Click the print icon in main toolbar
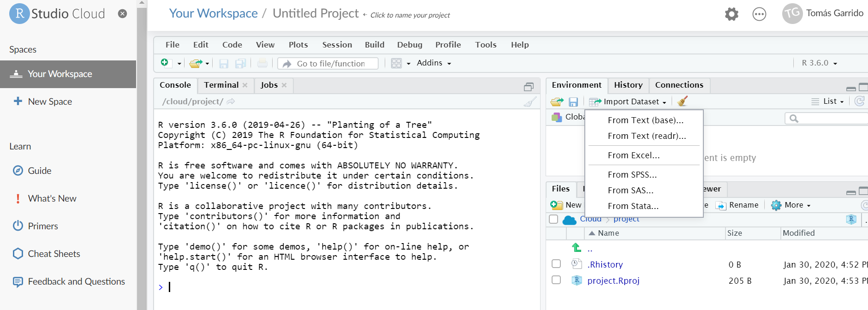The width and height of the screenshot is (868, 310). click(x=262, y=63)
